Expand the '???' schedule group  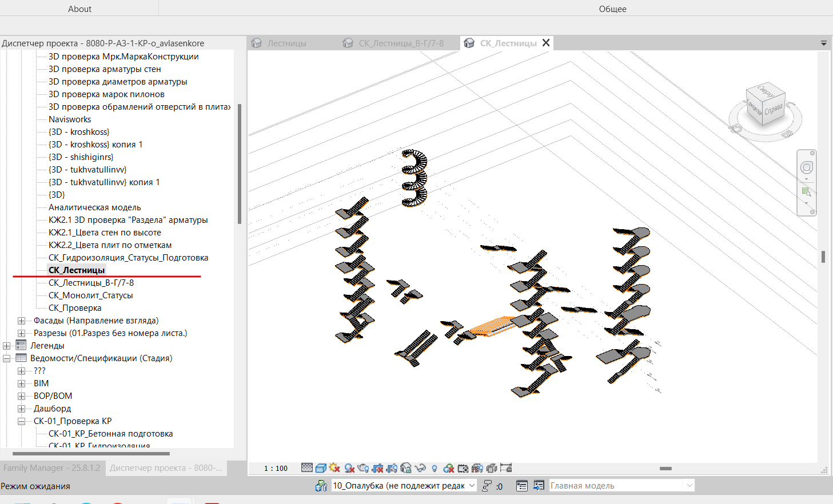pos(21,371)
